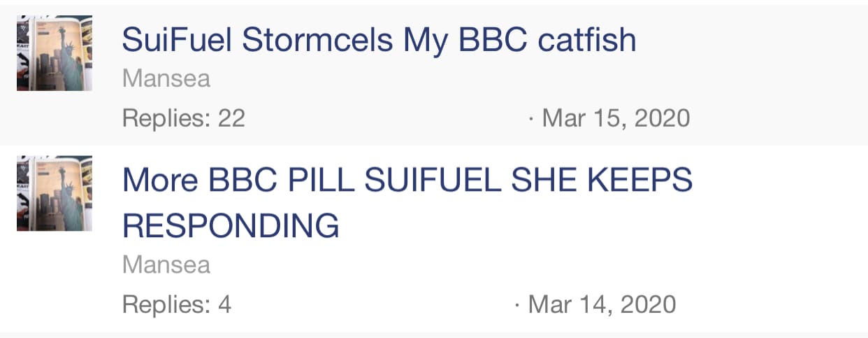Click the number 22 in reply count
This screenshot has width=868, height=338.
(x=231, y=118)
